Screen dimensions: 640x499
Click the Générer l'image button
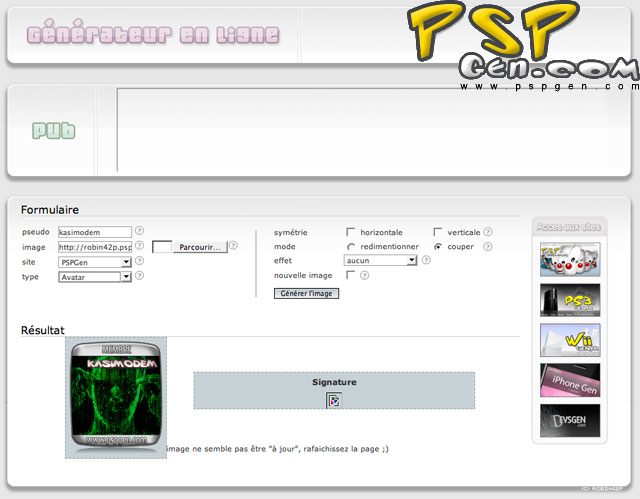coord(307,293)
